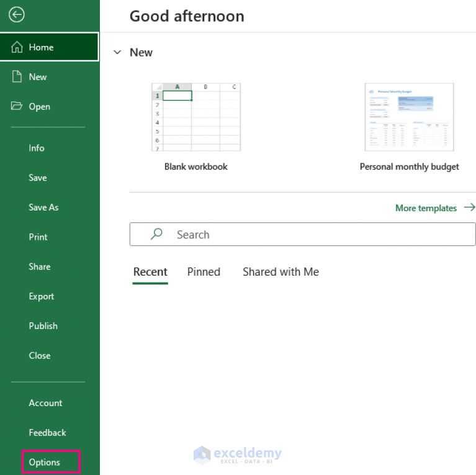476x475 pixels.
Task: Click the Personal monthly budget label
Action: click(x=409, y=167)
